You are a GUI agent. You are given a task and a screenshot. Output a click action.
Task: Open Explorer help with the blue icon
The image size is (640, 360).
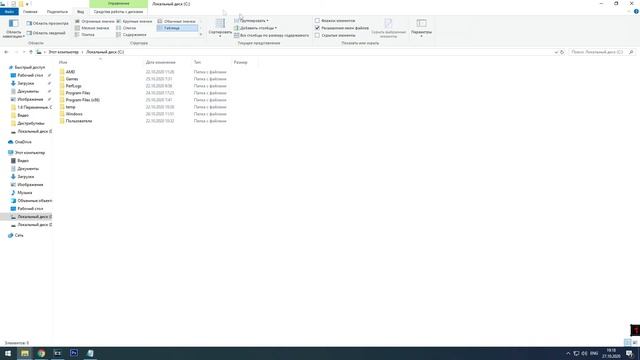(636, 12)
